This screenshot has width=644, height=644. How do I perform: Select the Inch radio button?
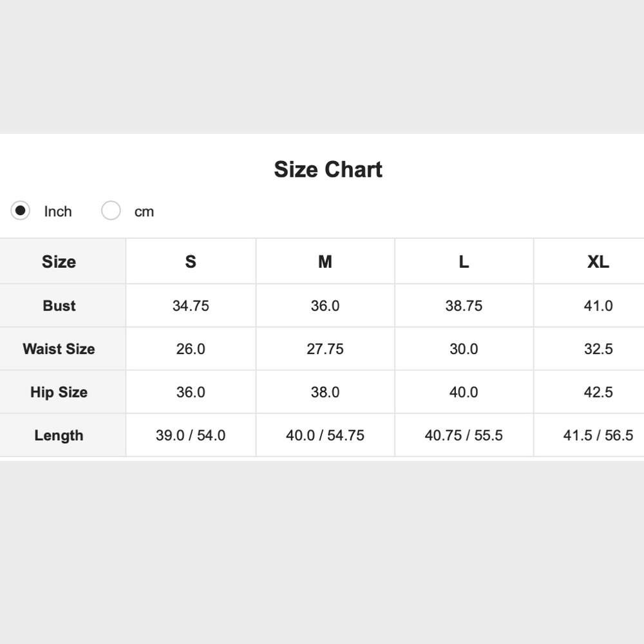tap(21, 211)
